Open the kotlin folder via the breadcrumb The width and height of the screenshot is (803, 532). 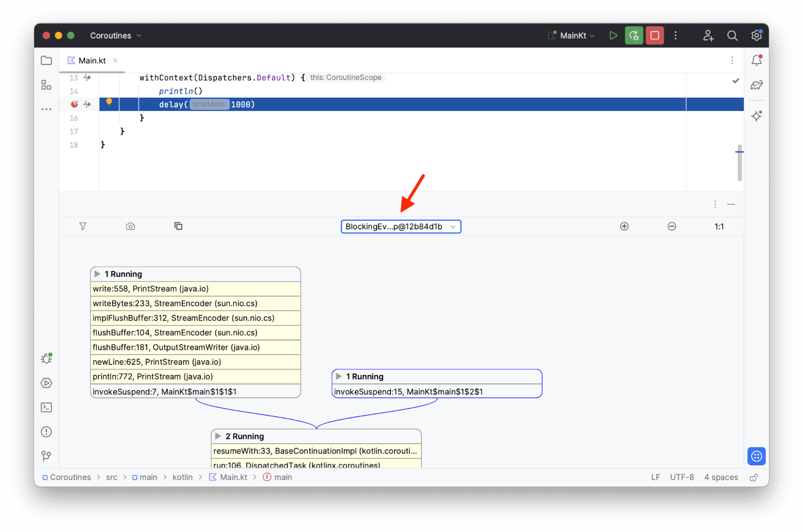183,477
